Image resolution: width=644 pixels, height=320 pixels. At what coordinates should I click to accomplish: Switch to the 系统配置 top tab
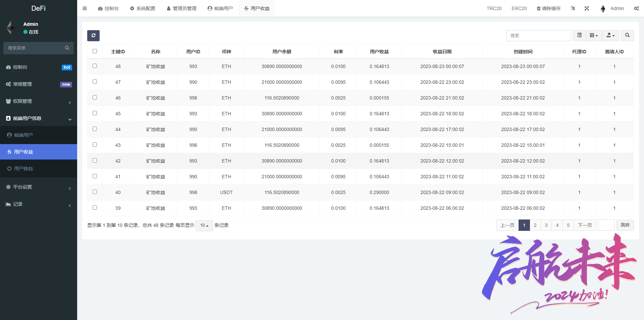coord(143,8)
